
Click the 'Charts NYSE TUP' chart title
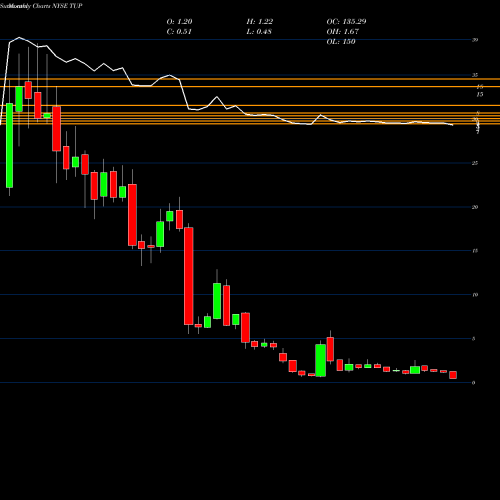(x=57, y=6)
